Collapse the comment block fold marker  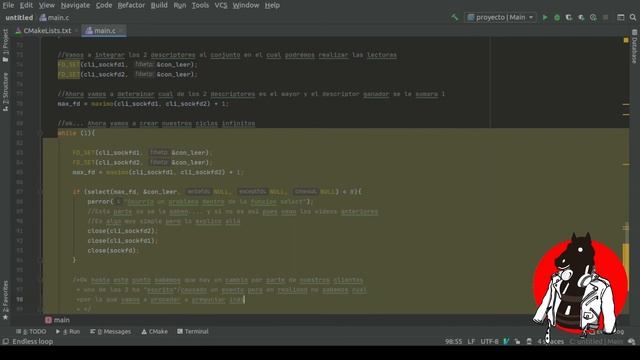(41, 280)
